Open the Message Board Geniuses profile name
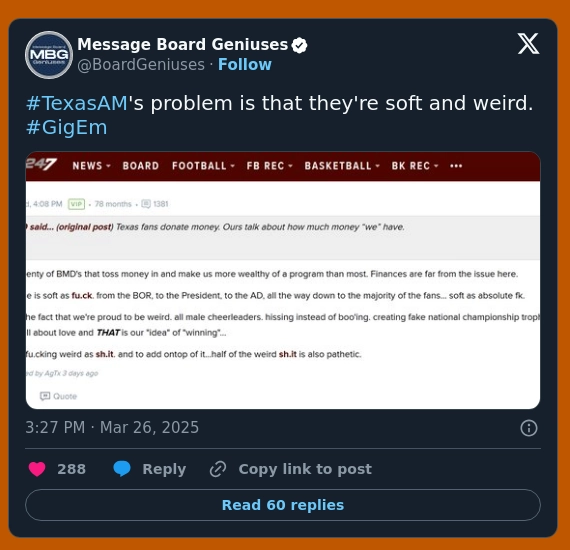The width and height of the screenshot is (570, 550). click(x=182, y=45)
